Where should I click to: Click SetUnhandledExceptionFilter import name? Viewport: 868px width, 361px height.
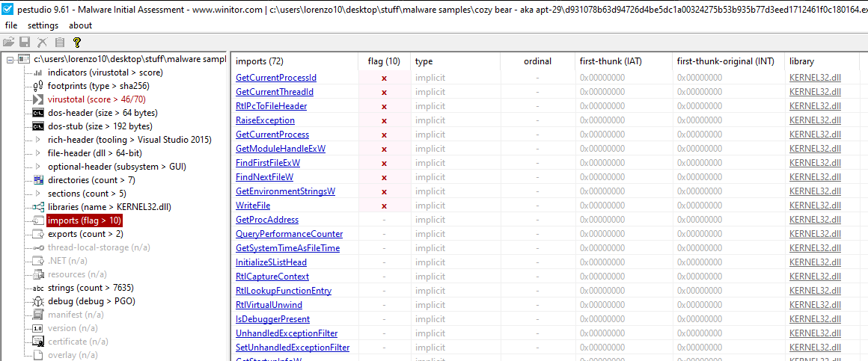(293, 348)
